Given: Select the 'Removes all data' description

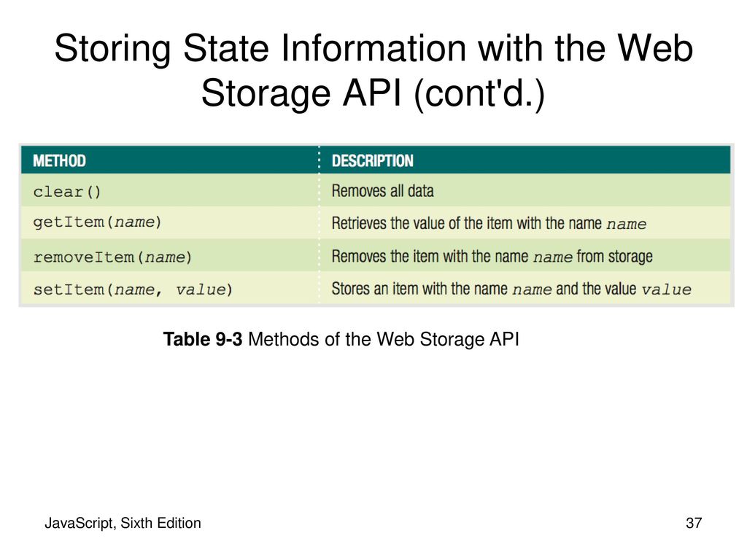Looking at the screenshot, I should tap(382, 191).
